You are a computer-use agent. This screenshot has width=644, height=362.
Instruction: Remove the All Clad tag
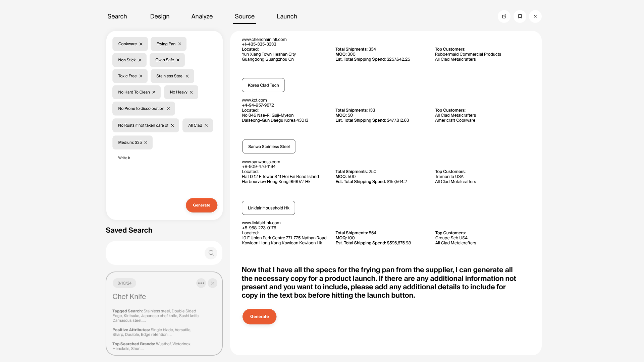[x=206, y=126]
